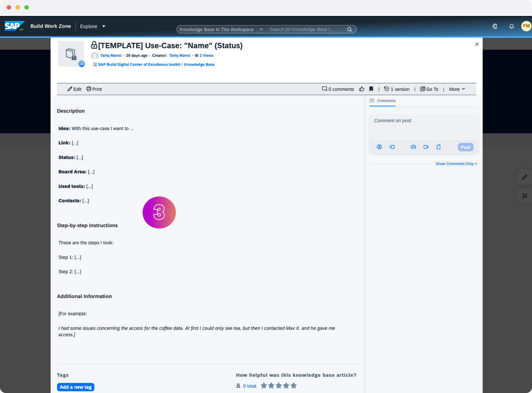Click the "Used tools:" line
Screen dimensions: 532x393
pyautogui.click(x=76, y=186)
